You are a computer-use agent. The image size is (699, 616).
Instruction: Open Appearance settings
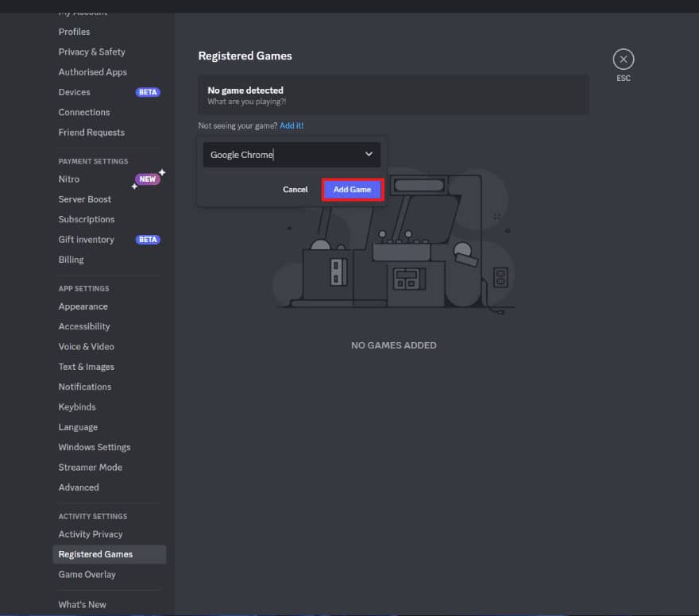point(83,306)
